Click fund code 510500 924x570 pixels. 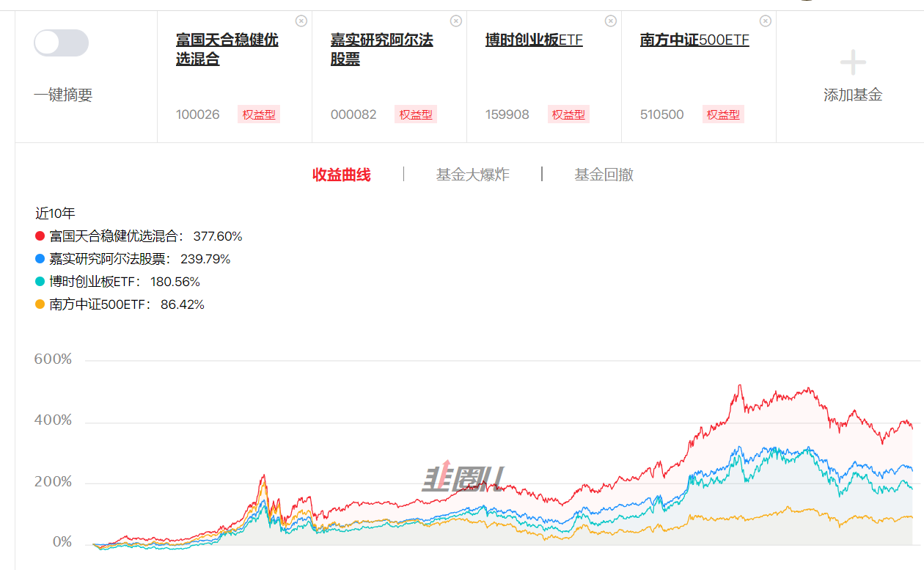point(662,114)
